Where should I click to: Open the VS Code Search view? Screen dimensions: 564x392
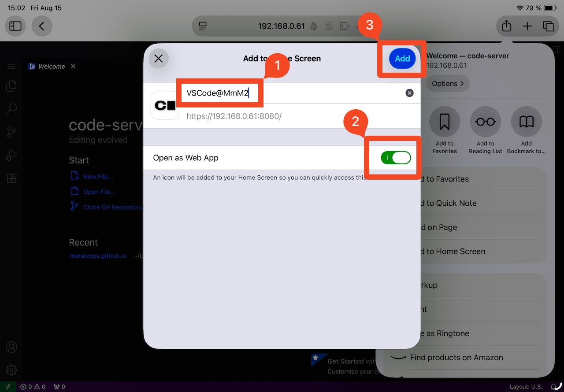point(11,109)
